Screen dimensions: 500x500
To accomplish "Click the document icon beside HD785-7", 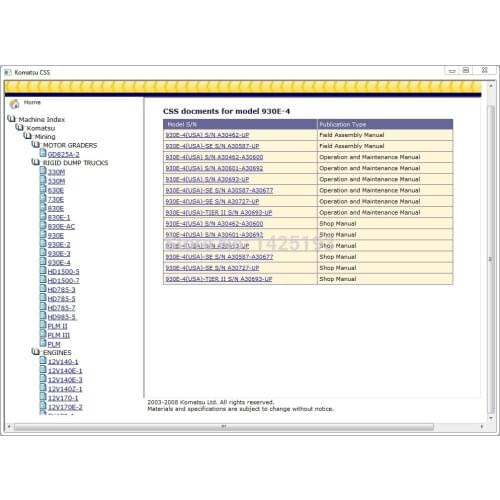I will 43,306.
